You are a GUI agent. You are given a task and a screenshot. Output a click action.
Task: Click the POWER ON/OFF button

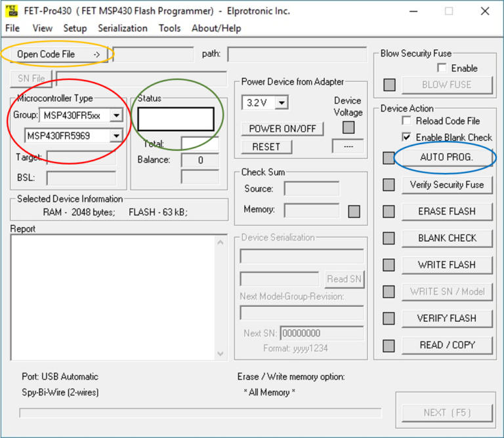282,129
